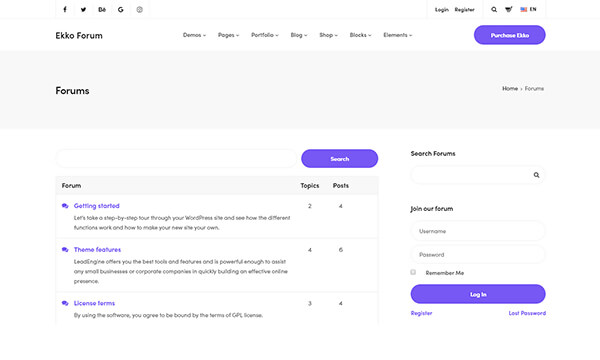600x360 pixels.
Task: Open the Shop menu item
Action: tap(328, 35)
